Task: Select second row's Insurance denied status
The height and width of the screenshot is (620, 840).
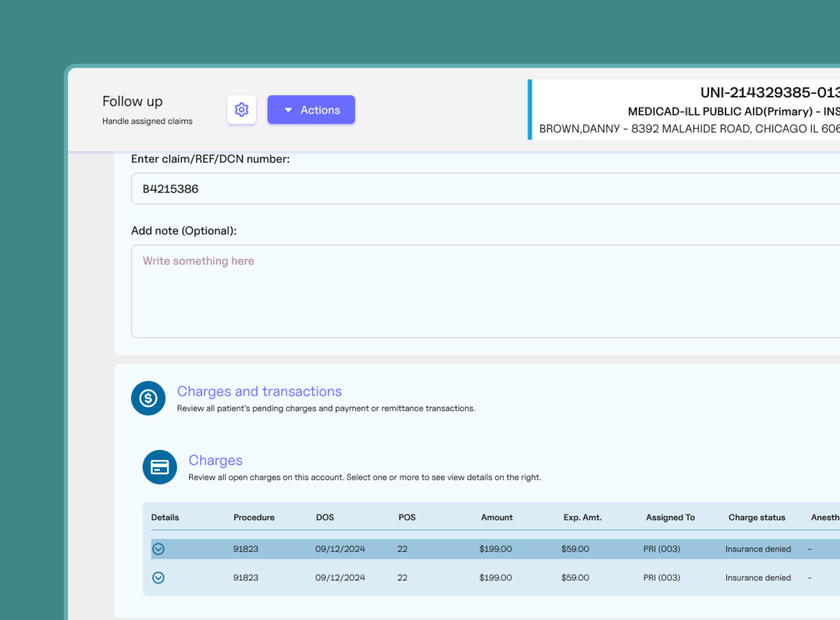Action: tap(758, 578)
